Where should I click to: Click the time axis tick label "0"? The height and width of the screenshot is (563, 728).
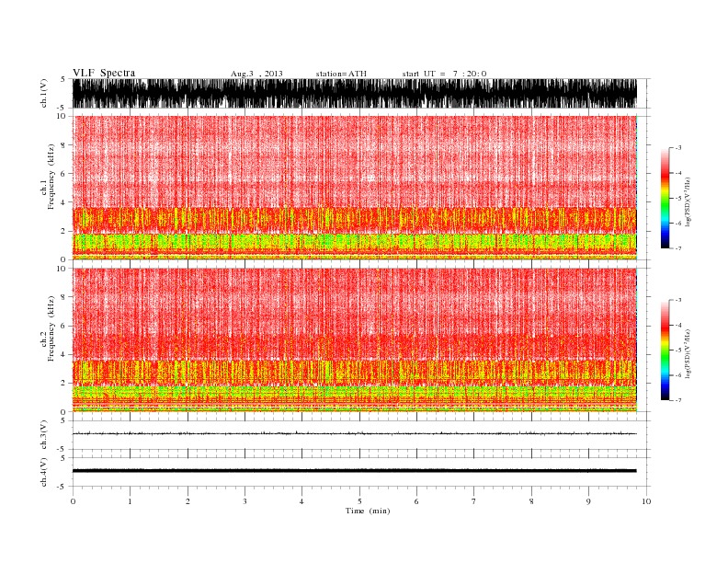(x=73, y=501)
